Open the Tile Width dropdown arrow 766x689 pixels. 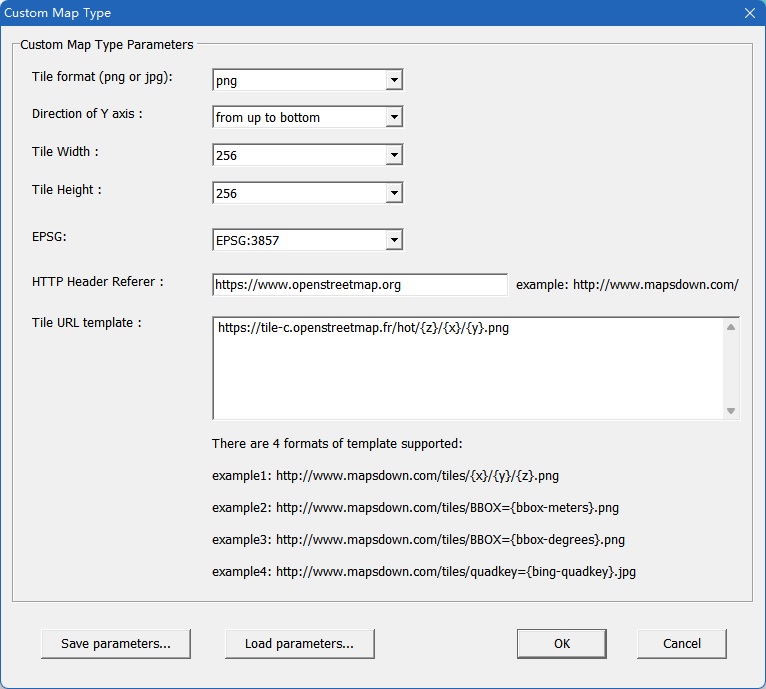point(394,155)
